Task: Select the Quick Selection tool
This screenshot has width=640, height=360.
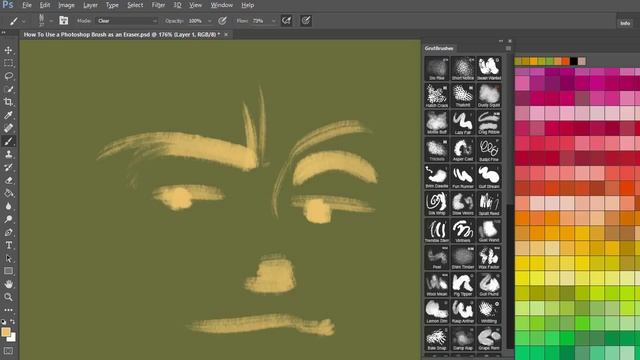Action: [8, 89]
